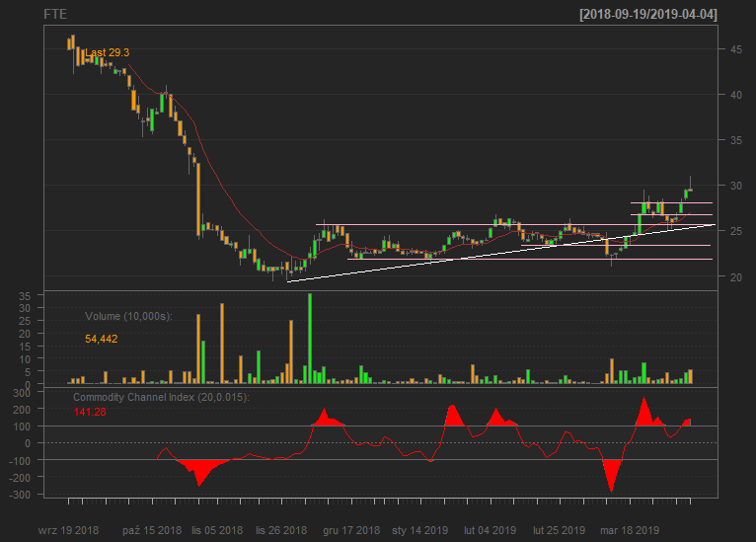The height and width of the screenshot is (542, 756).
Task: Click the volume value 54,442
Action: [x=102, y=339]
